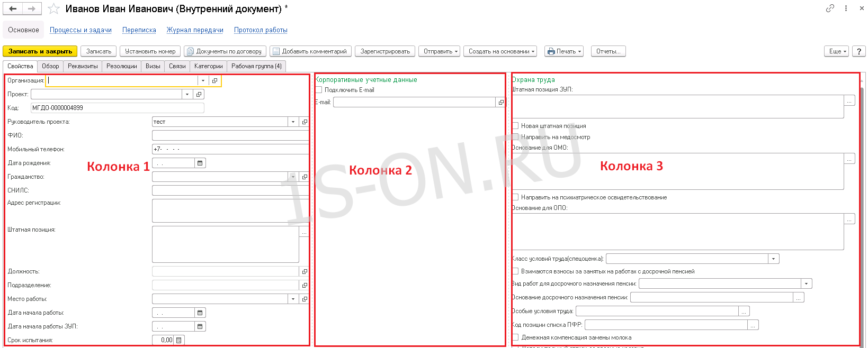Open the Должность open-form icon
Viewport: 868px width, 348px height.
click(x=305, y=271)
